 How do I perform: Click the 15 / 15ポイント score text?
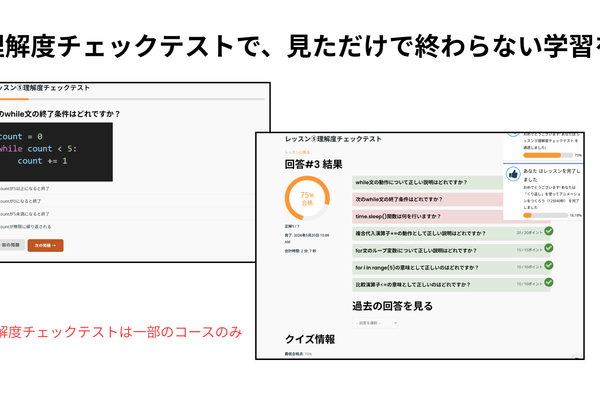tap(529, 250)
